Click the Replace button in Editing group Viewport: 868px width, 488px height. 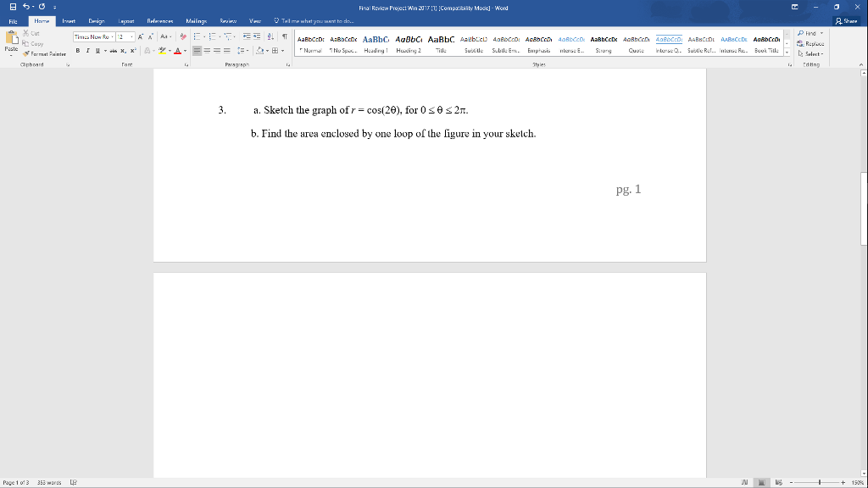pyautogui.click(x=812, y=42)
